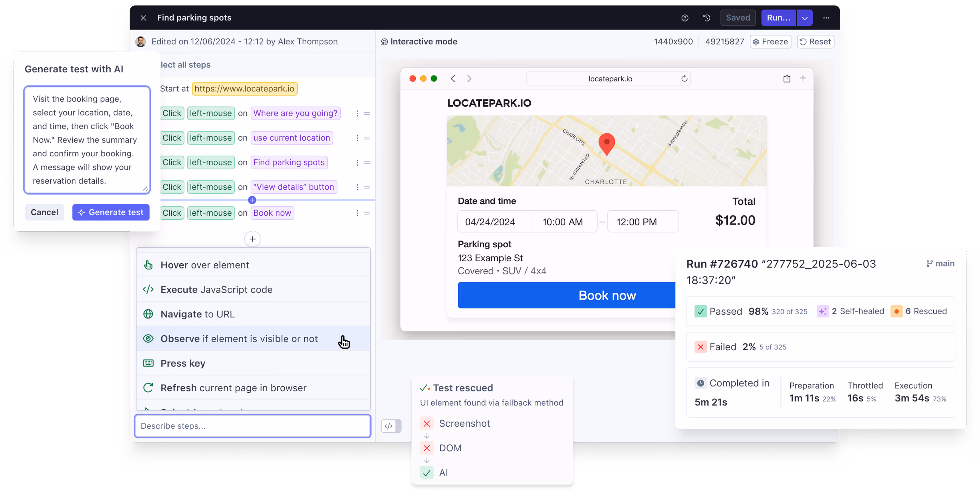This screenshot has width=980, height=491.
Task: Select 'Observe if element is visible' action
Action: [x=253, y=339]
